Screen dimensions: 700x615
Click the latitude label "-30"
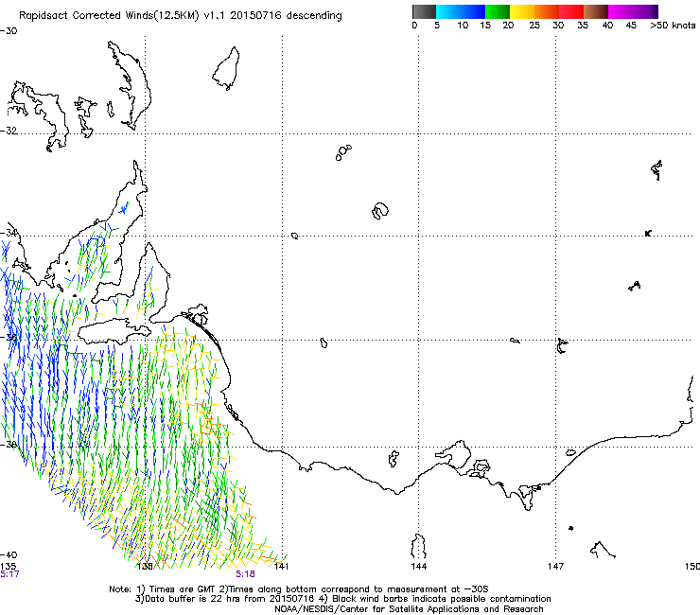pyautogui.click(x=9, y=31)
